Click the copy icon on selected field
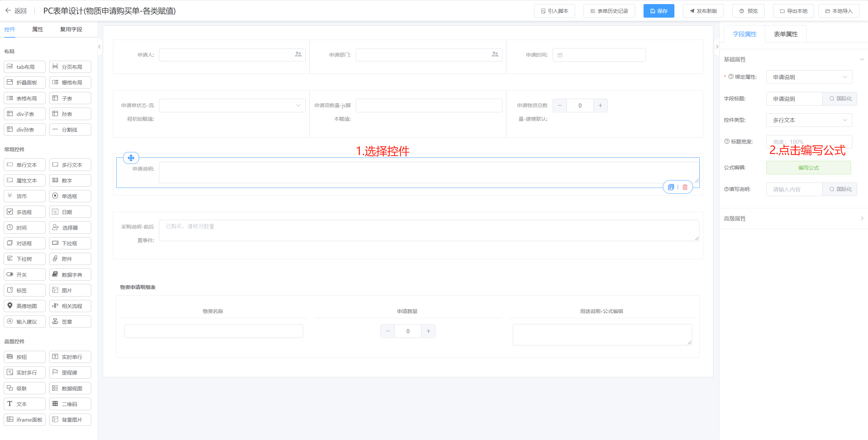Image resolution: width=868 pixels, height=440 pixels. [x=671, y=187]
